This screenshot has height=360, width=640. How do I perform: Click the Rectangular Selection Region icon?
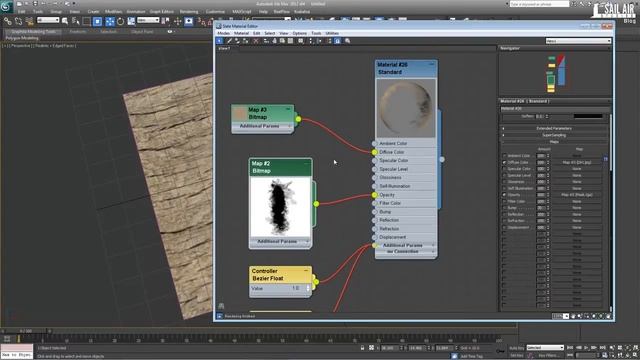tap(87, 21)
